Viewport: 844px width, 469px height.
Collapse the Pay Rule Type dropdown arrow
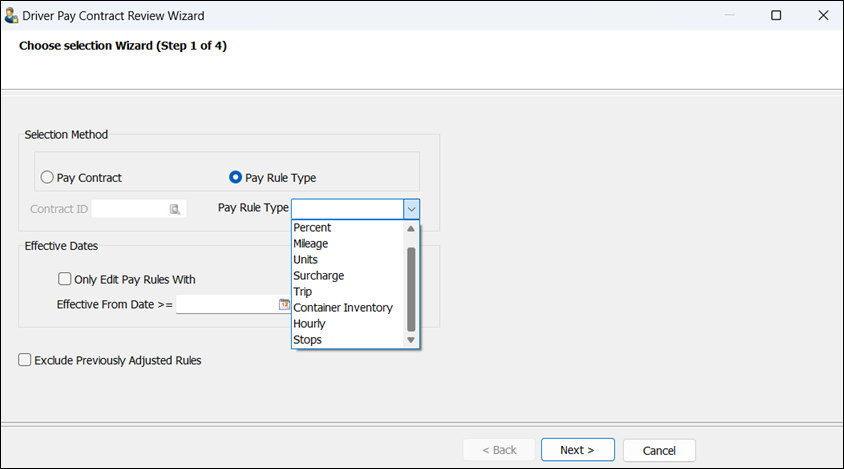tap(411, 208)
